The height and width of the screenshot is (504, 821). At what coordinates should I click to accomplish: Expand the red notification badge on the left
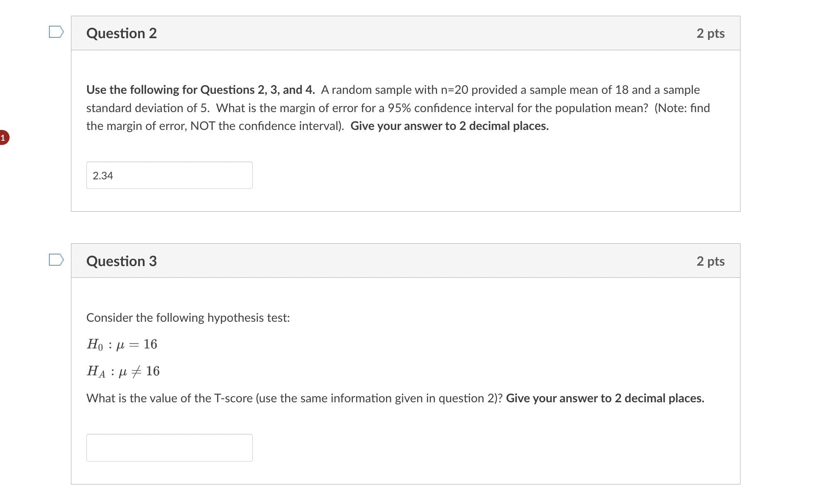(x=4, y=137)
